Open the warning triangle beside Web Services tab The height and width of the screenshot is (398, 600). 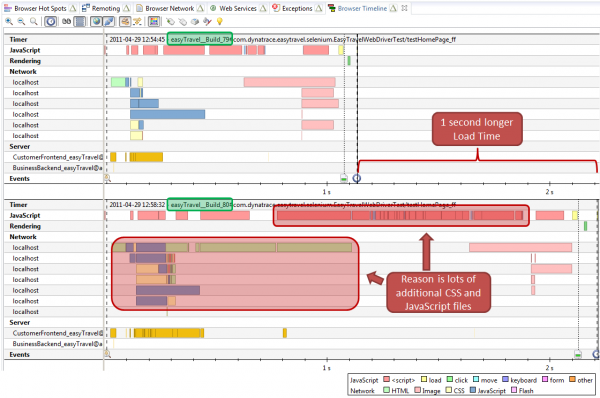point(263,8)
